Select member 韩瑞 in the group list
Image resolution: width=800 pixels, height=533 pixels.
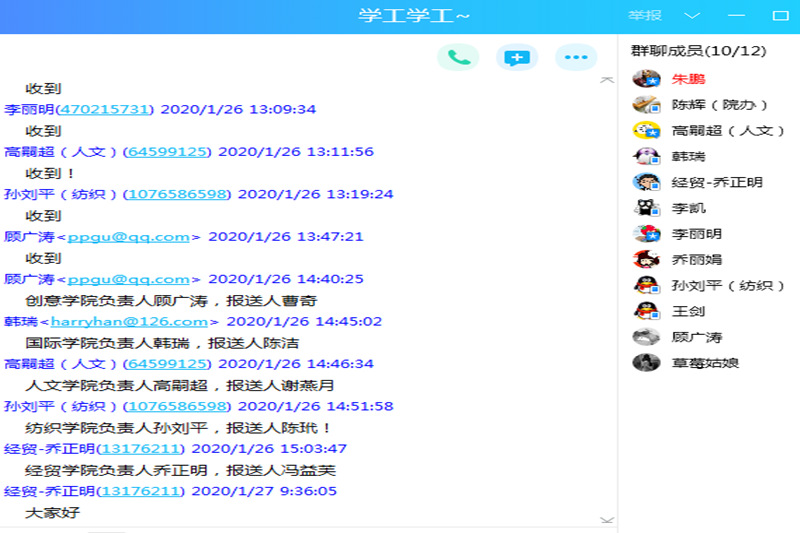click(x=688, y=156)
